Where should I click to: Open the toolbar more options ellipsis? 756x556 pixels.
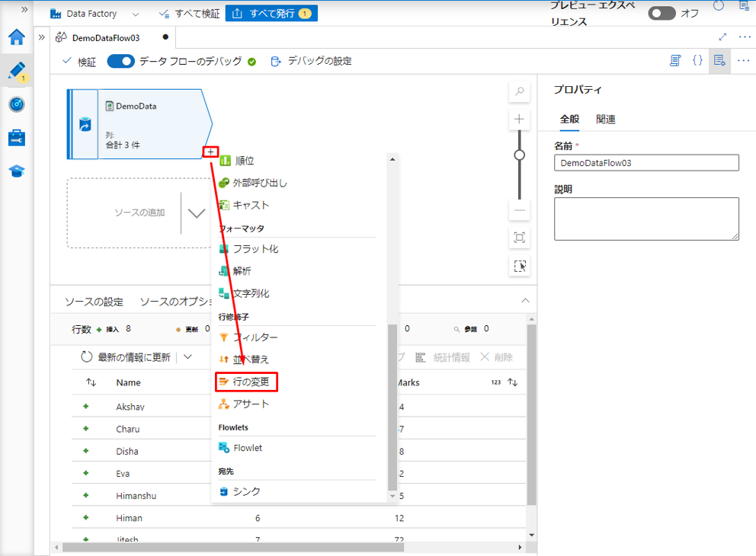pyautogui.click(x=744, y=61)
